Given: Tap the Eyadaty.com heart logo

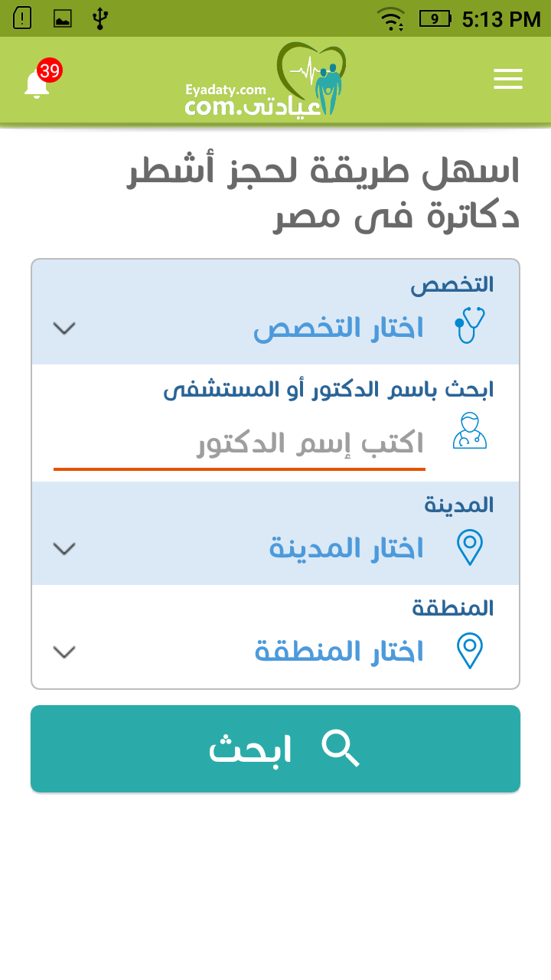Looking at the screenshot, I should (x=266, y=80).
